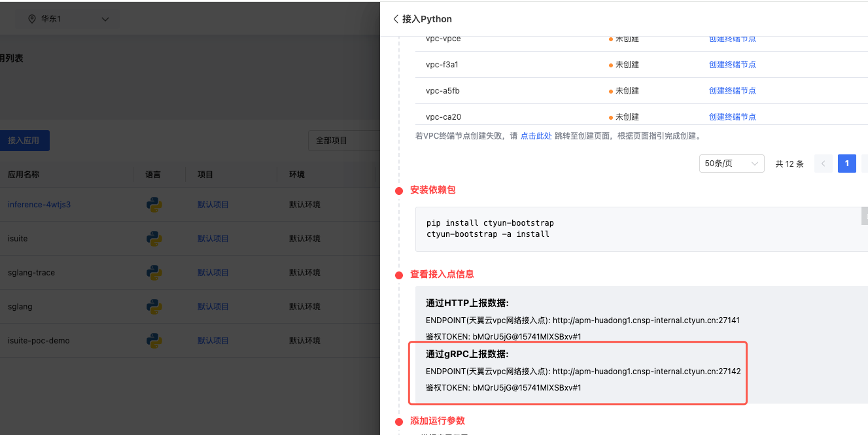Click the 鉴权TOKEN under HTTP section
The height and width of the screenshot is (435, 868).
504,337
